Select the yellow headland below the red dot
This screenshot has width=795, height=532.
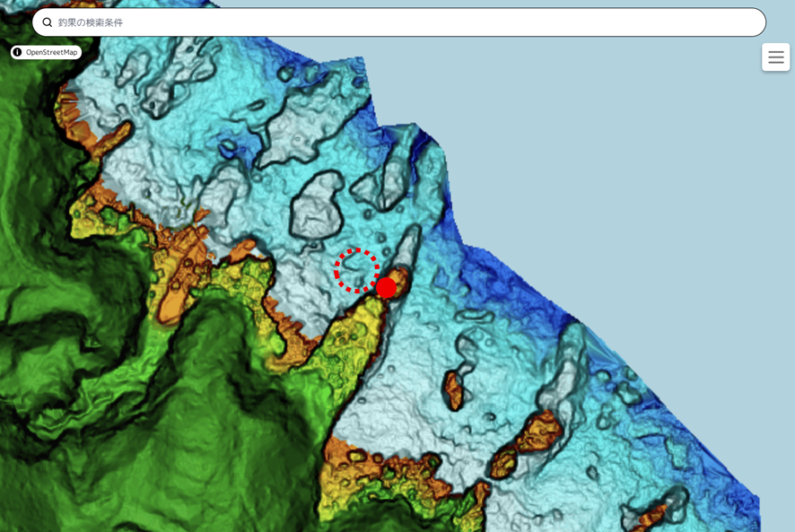click(352, 335)
